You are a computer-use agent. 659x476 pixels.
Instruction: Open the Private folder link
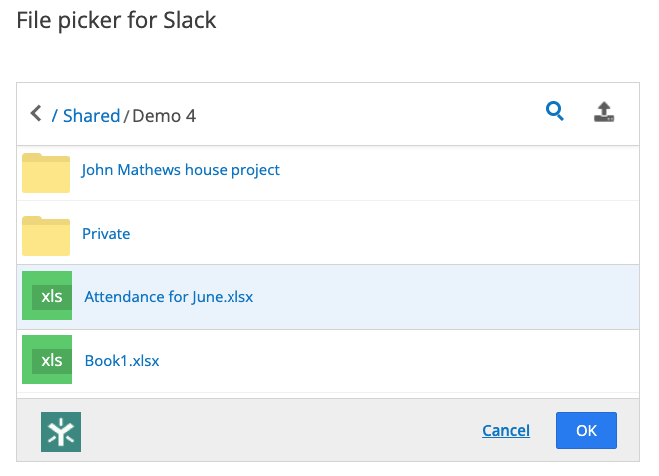point(106,234)
